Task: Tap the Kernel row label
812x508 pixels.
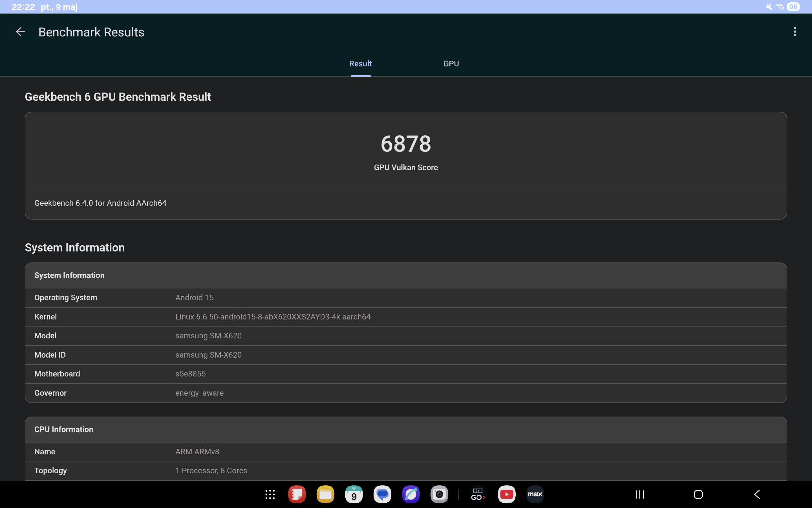Action: [x=45, y=317]
